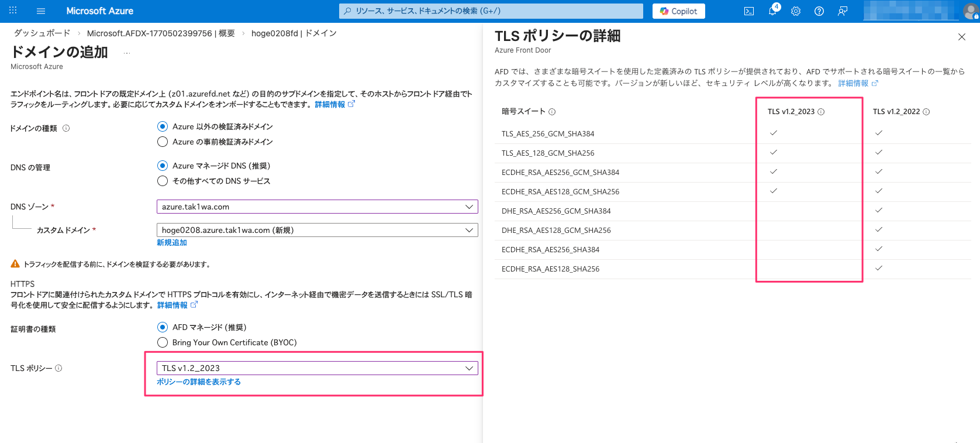Viewport: 980px width, 443px height.
Task: Open the help question mark icon
Action: (x=819, y=11)
